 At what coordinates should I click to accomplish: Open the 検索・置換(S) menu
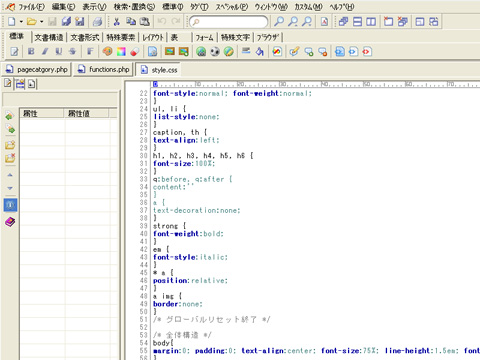tap(134, 7)
